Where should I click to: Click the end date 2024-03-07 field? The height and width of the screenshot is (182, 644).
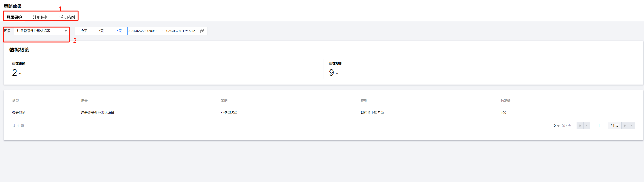(x=180, y=31)
